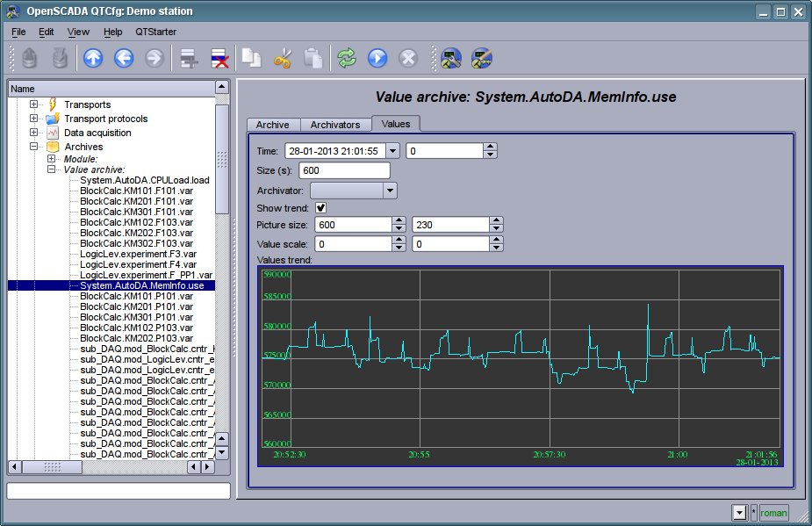Select BlockCalc.KM101.F101.var in tree

pyautogui.click(x=136, y=191)
